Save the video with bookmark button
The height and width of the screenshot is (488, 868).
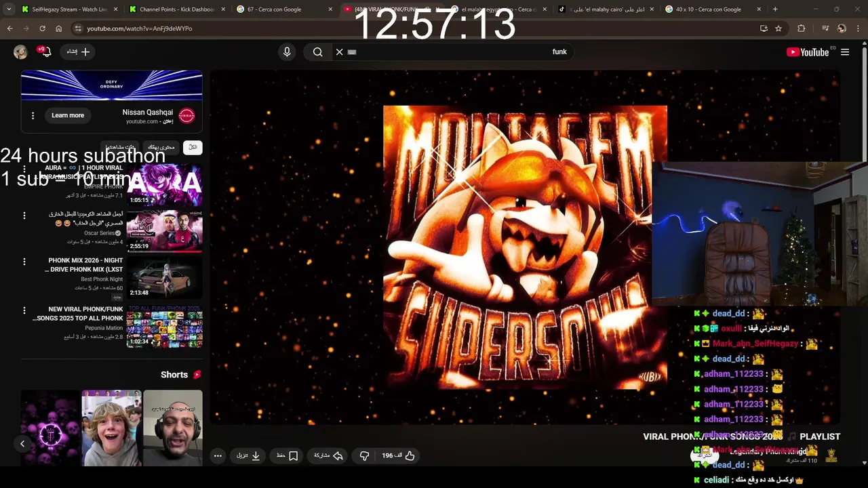click(288, 455)
